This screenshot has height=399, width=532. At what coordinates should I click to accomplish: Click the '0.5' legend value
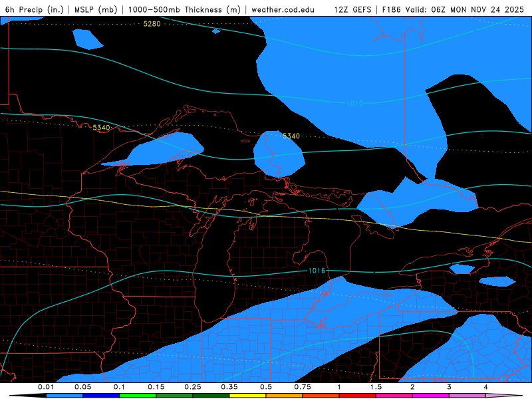[266, 387]
